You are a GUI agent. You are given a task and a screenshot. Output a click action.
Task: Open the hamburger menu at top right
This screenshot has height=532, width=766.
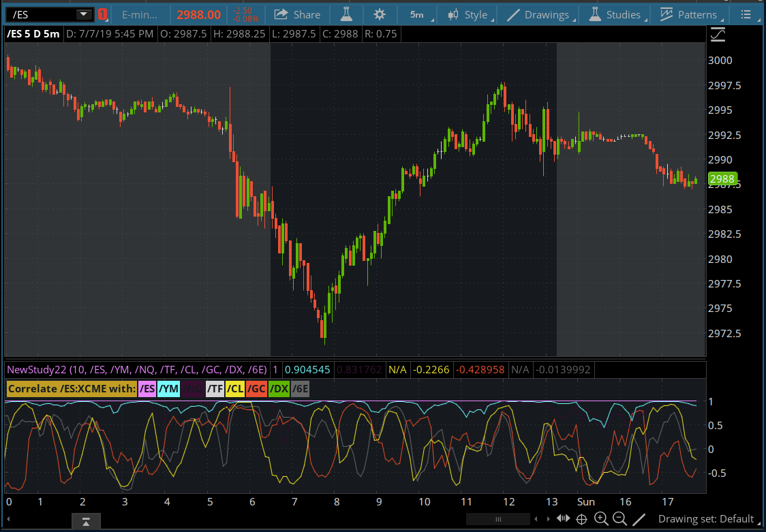[x=746, y=14]
